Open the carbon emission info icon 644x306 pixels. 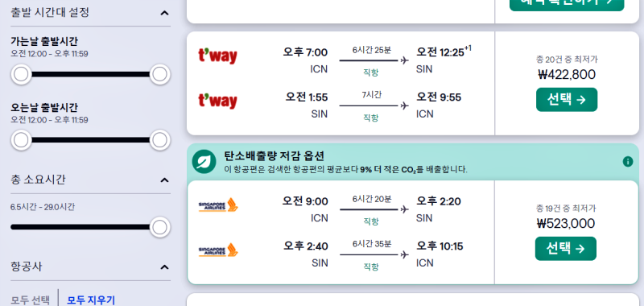tap(628, 161)
